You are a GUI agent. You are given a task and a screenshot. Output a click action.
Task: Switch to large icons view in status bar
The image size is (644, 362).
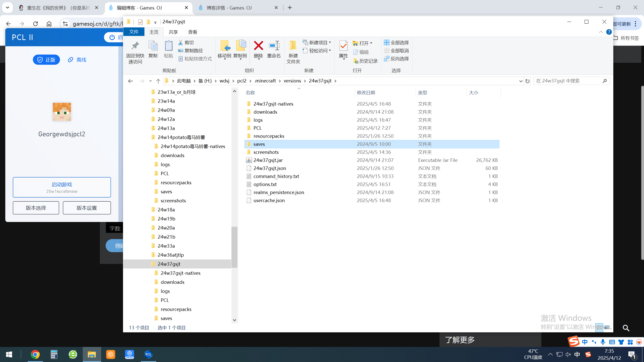(607, 327)
